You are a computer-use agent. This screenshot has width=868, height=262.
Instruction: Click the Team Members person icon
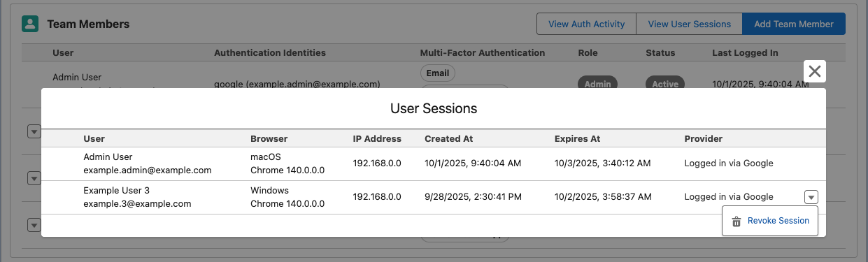(30, 24)
